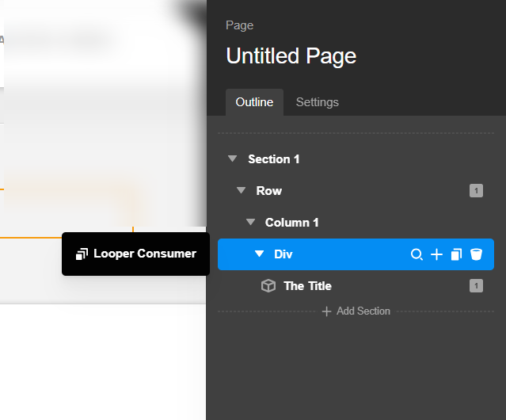Viewport: 506px width, 420px height.
Task: Click the Looper Consumer stacked-squares icon
Action: (82, 254)
